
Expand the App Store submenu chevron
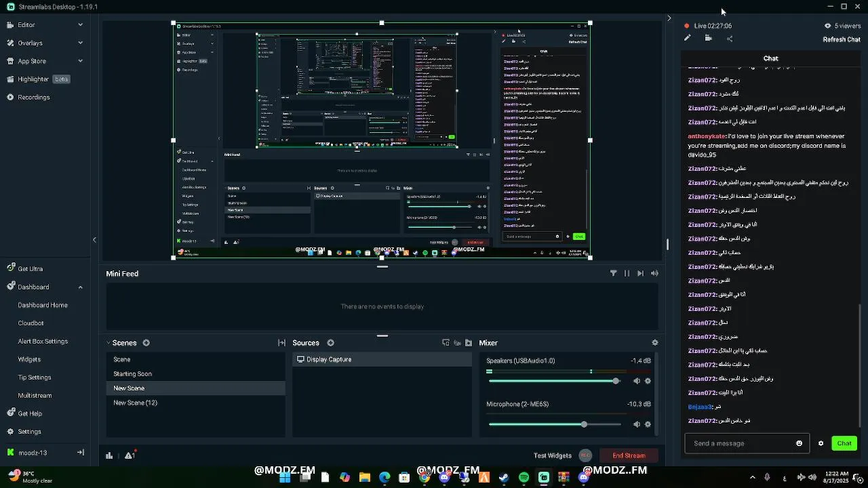[80, 61]
